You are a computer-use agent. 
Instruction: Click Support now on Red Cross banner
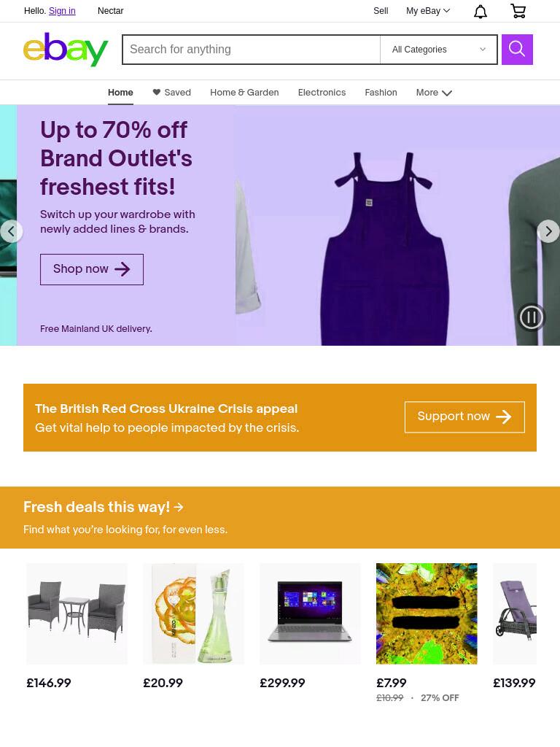tap(464, 417)
